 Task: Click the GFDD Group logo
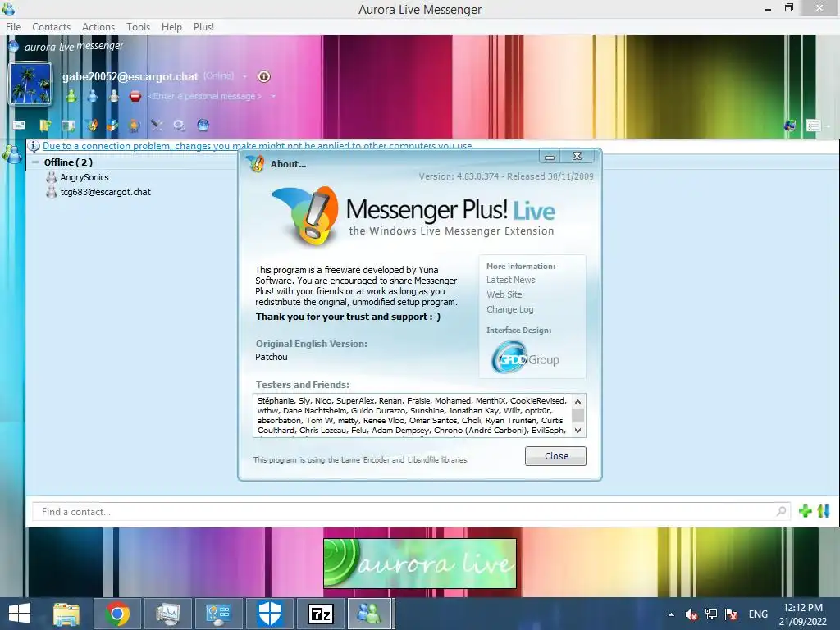coord(525,358)
